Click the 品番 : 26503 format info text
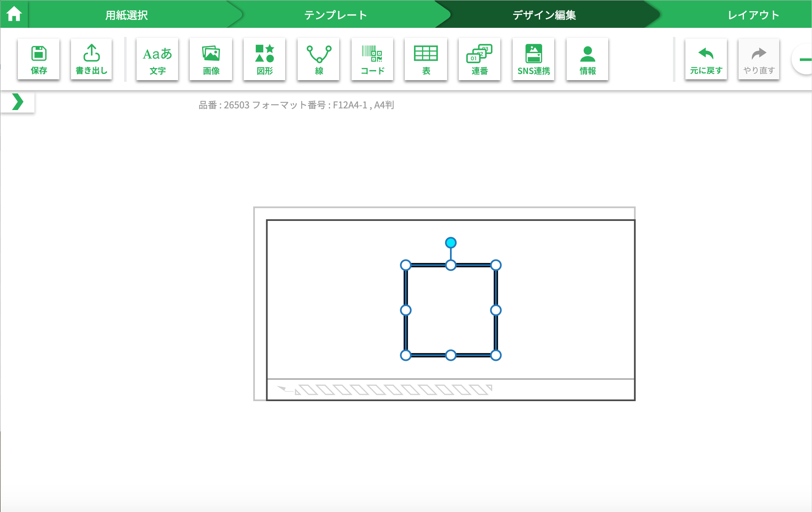The width and height of the screenshot is (812, 512). [296, 105]
